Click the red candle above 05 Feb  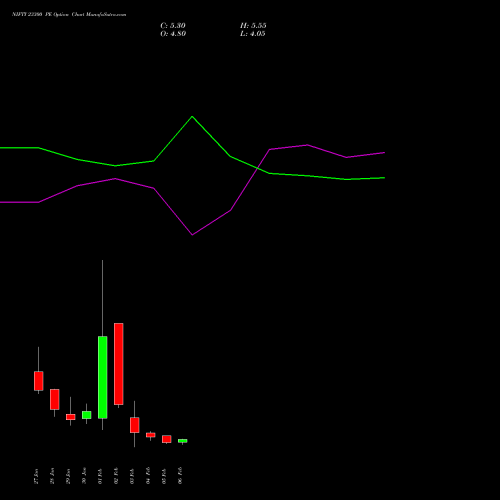pos(167,439)
